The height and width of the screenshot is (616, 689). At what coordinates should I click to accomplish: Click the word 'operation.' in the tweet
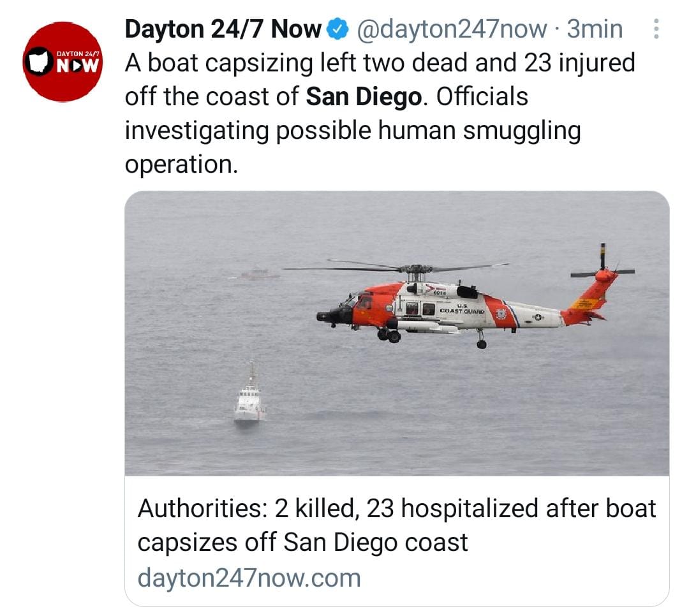coord(181,165)
